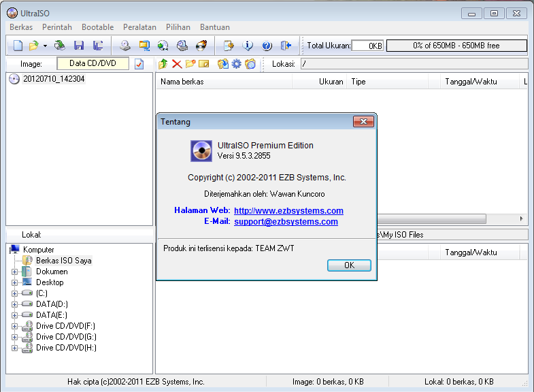
Task: Open the Perintah menu
Action: [57, 27]
